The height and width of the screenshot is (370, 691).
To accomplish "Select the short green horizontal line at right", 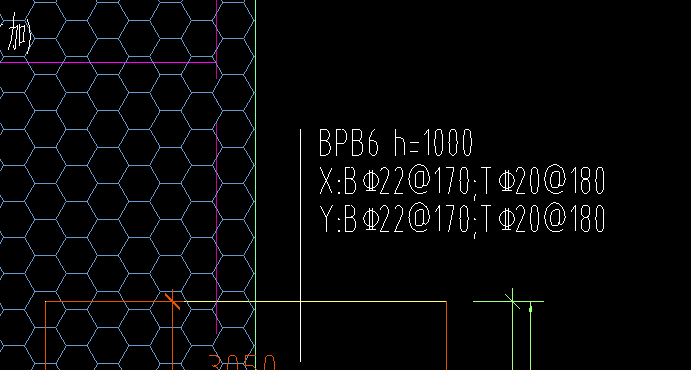I will click(x=508, y=302).
